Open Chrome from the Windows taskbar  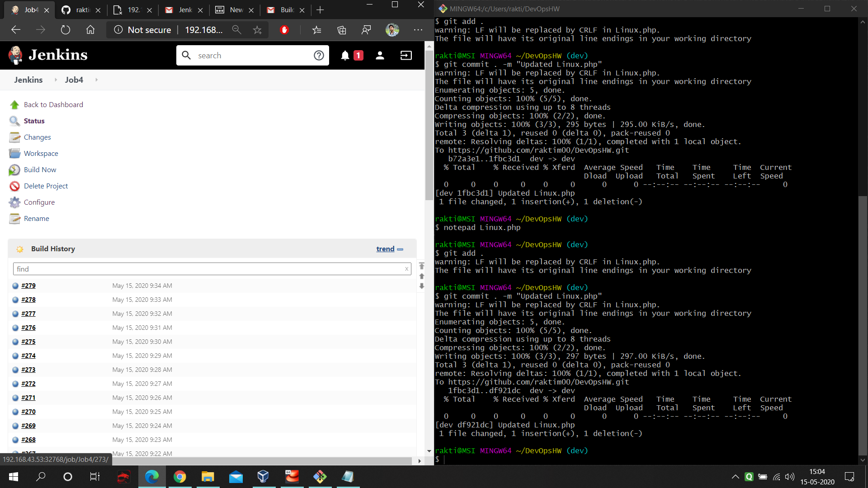point(179,477)
